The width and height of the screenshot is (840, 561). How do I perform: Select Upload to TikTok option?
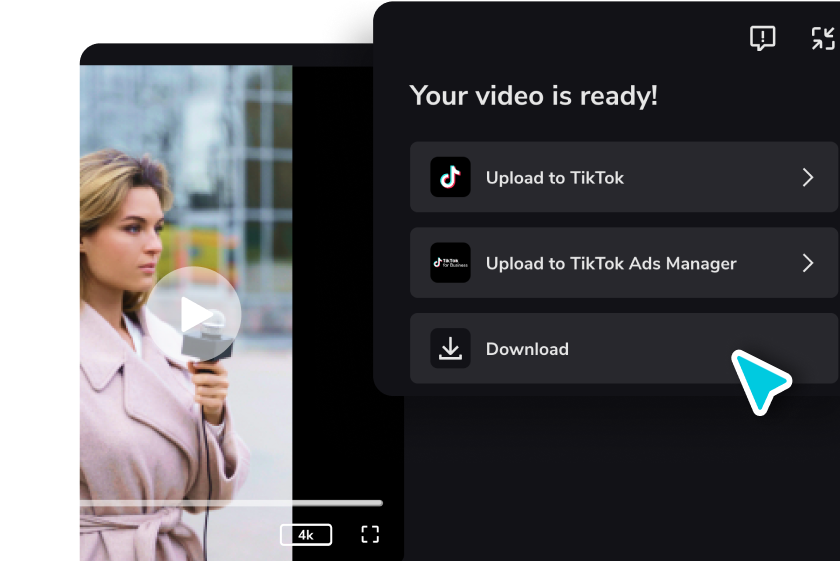coord(624,177)
